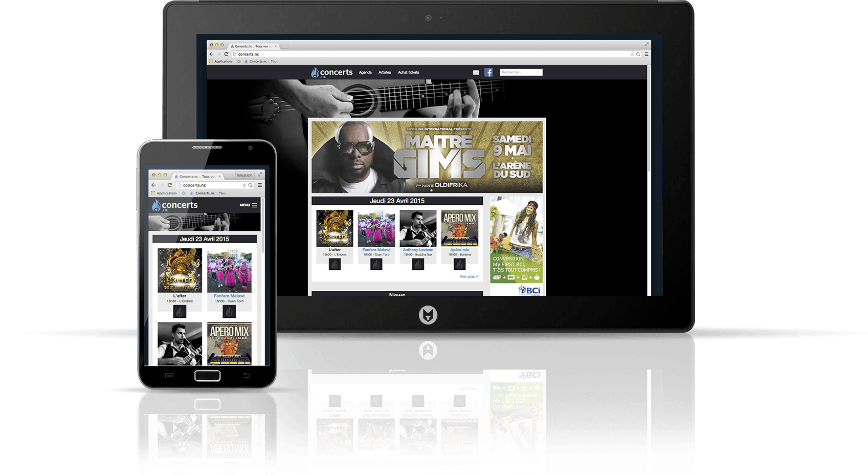The image size is (868, 475).
Task: Click the Rechercher search field on the tablet
Action: click(521, 72)
